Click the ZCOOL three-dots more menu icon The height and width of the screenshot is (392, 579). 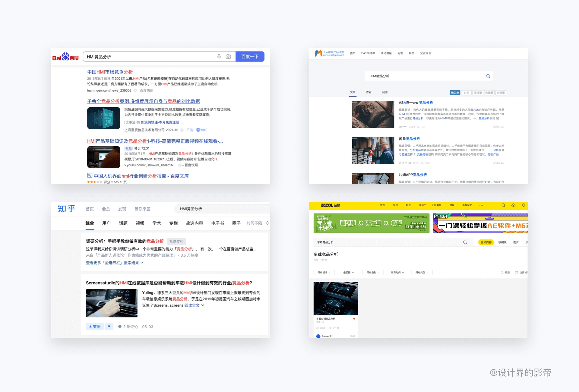481,205
